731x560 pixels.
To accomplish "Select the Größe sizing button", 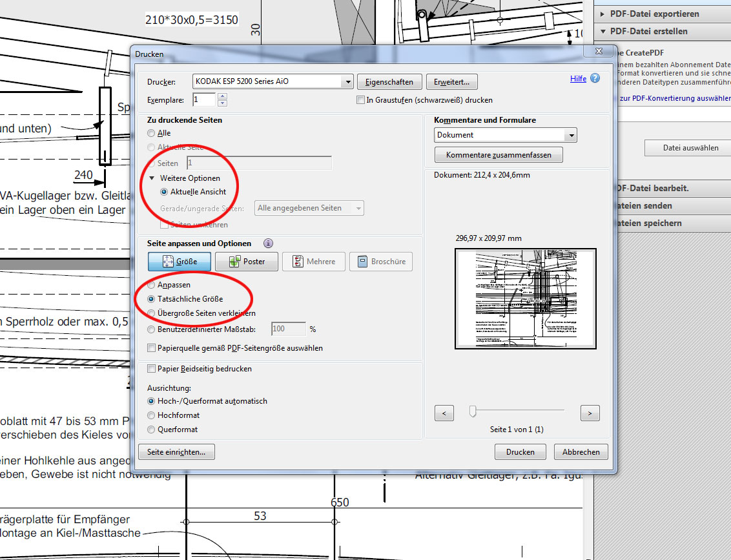I will (x=179, y=262).
